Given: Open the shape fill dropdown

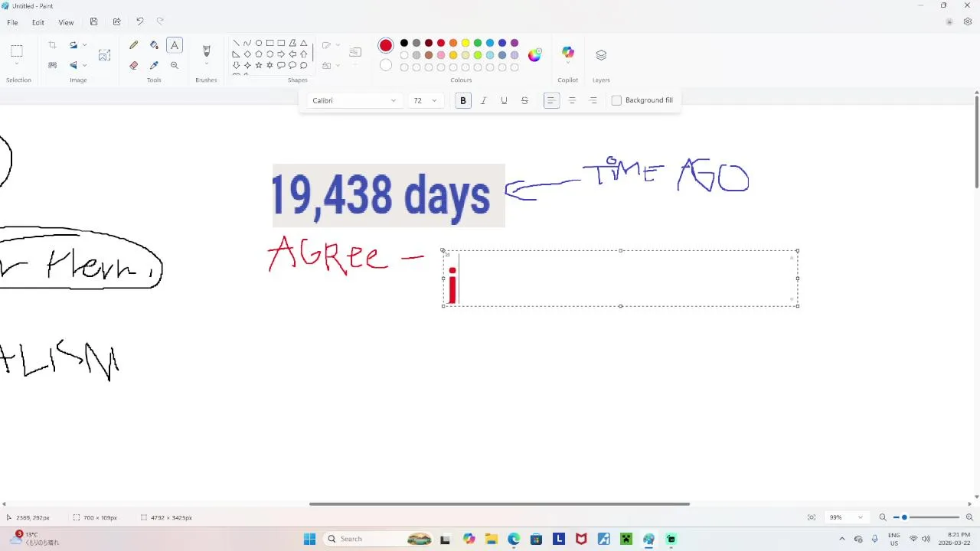Looking at the screenshot, I should (331, 66).
